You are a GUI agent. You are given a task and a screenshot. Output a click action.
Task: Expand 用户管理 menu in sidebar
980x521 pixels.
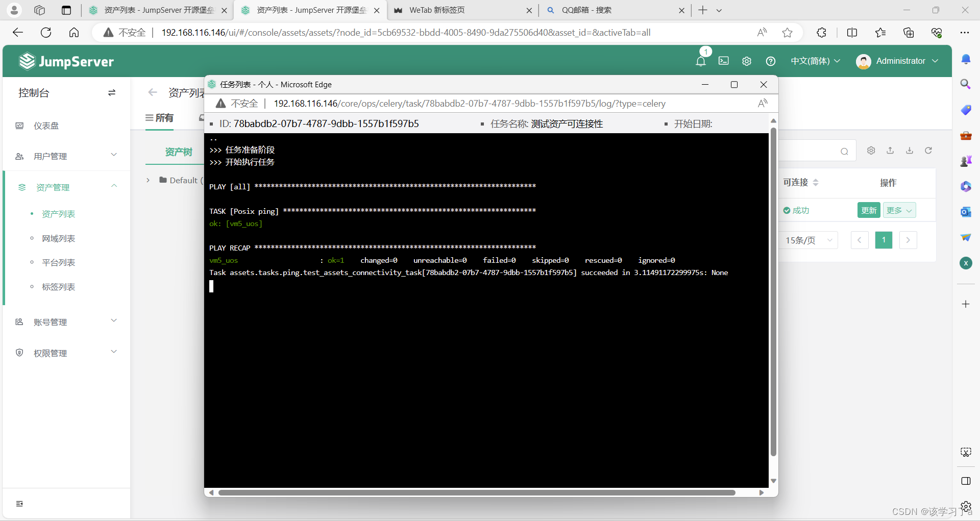click(66, 156)
